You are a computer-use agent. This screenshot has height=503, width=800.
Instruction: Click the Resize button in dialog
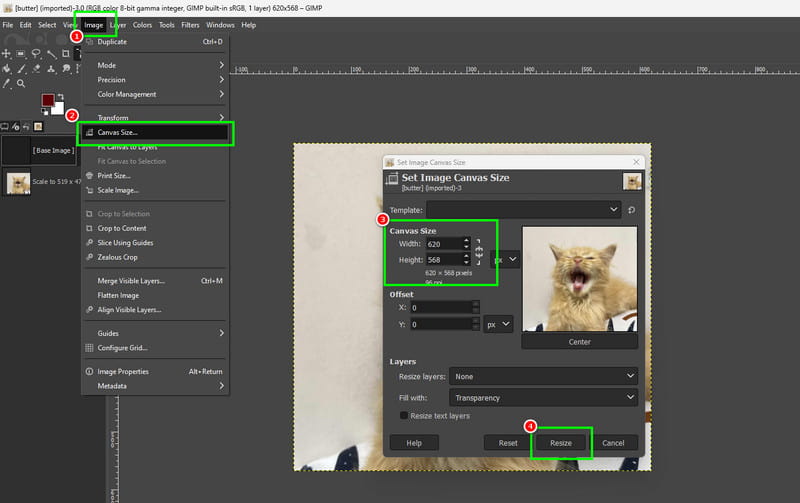[x=561, y=443]
